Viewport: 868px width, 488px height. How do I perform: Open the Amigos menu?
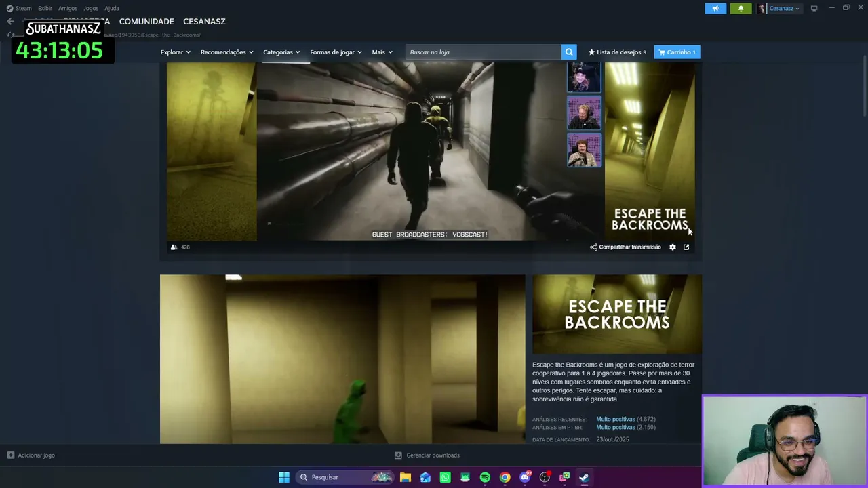click(x=68, y=8)
